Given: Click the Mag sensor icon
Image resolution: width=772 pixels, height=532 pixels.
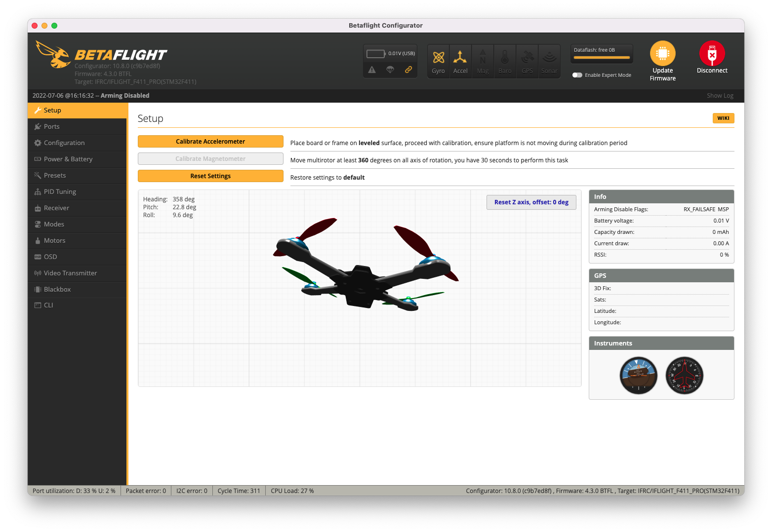Looking at the screenshot, I should (483, 61).
